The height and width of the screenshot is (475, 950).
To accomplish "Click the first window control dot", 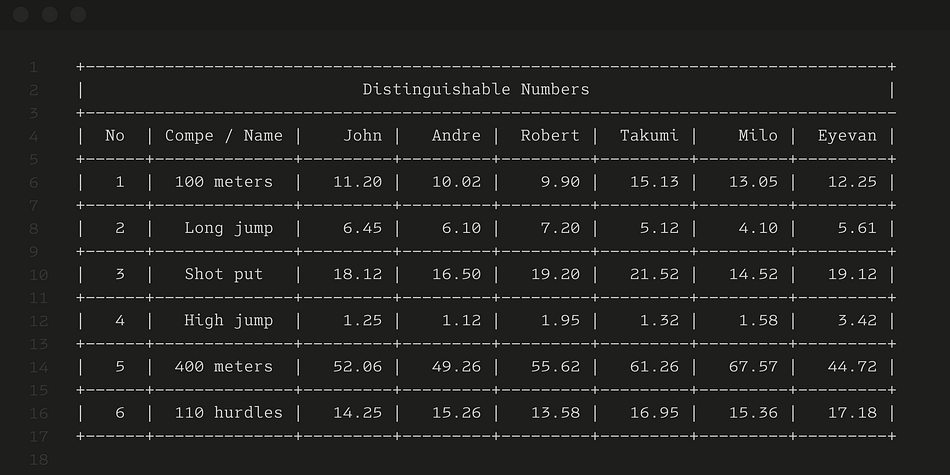I will [21, 15].
